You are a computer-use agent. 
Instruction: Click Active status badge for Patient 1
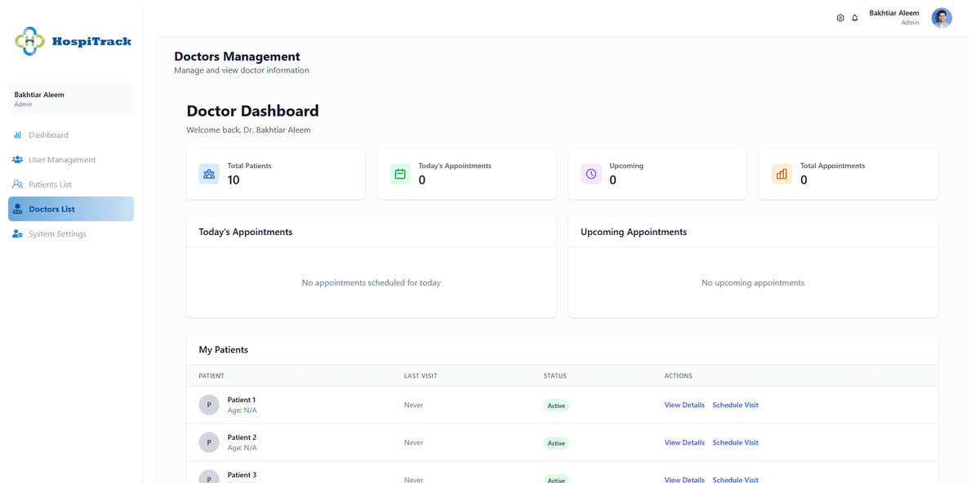pyautogui.click(x=556, y=405)
